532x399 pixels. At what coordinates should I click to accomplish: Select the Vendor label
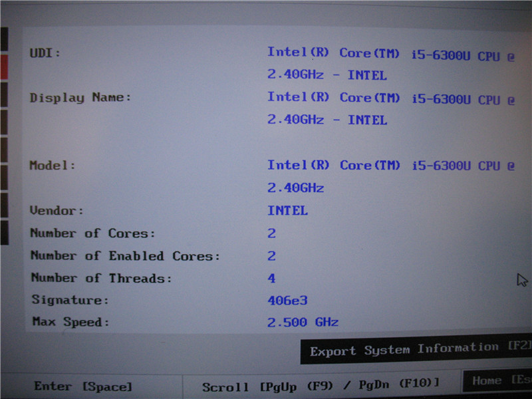click(57, 210)
